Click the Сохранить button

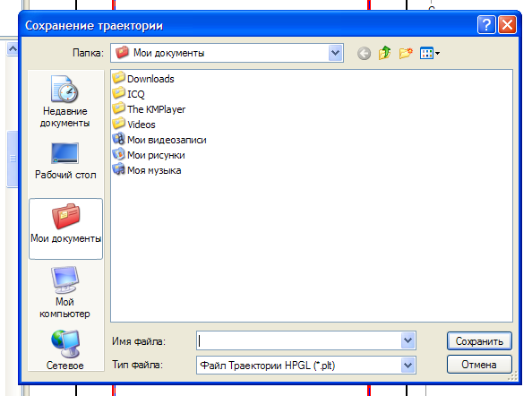tap(479, 341)
